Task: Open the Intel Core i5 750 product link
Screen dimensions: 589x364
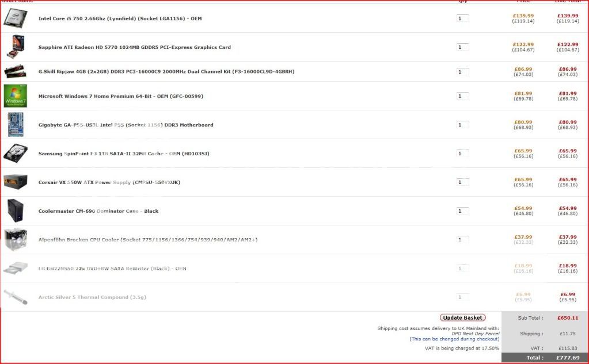Action: [x=120, y=18]
